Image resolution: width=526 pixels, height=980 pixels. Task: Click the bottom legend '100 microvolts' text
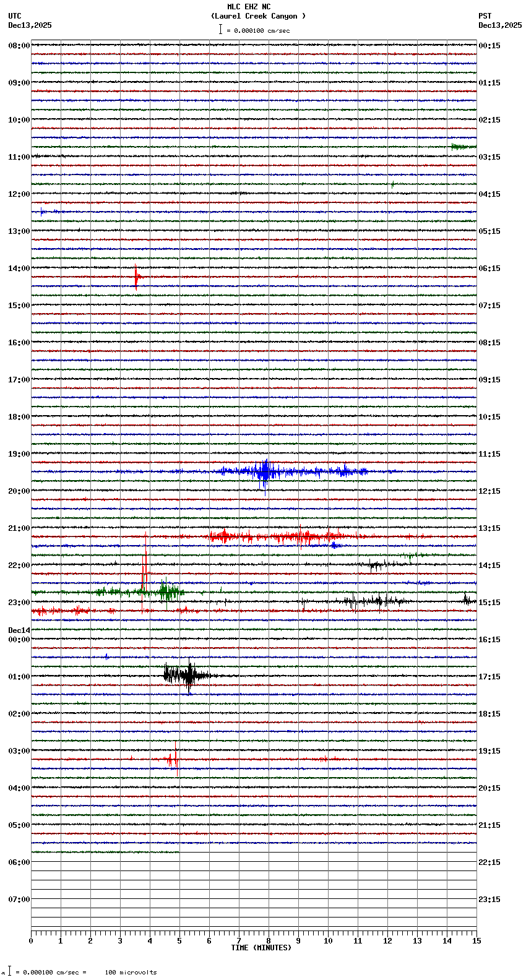131,973
